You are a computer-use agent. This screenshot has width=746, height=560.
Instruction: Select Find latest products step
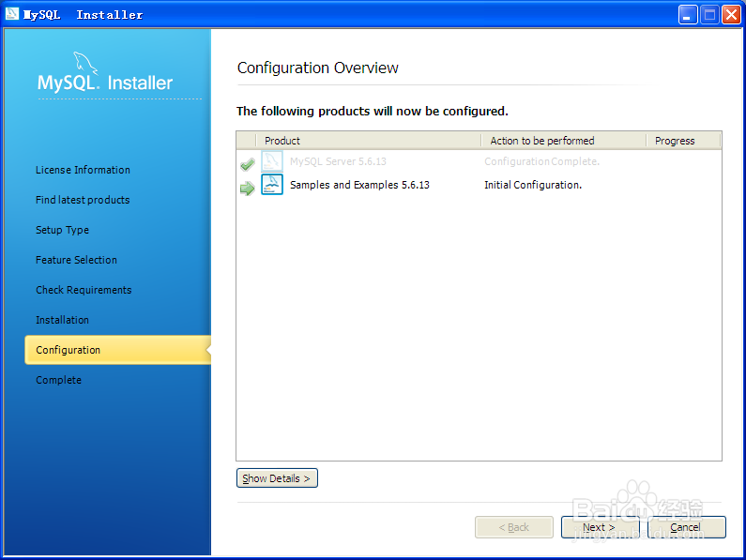[83, 200]
